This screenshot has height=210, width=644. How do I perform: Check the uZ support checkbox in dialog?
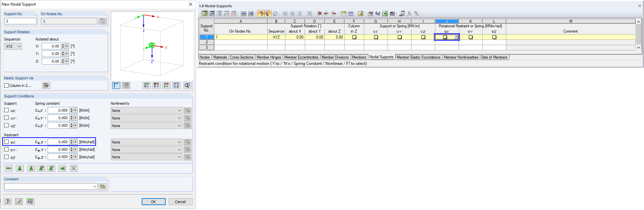6,125
